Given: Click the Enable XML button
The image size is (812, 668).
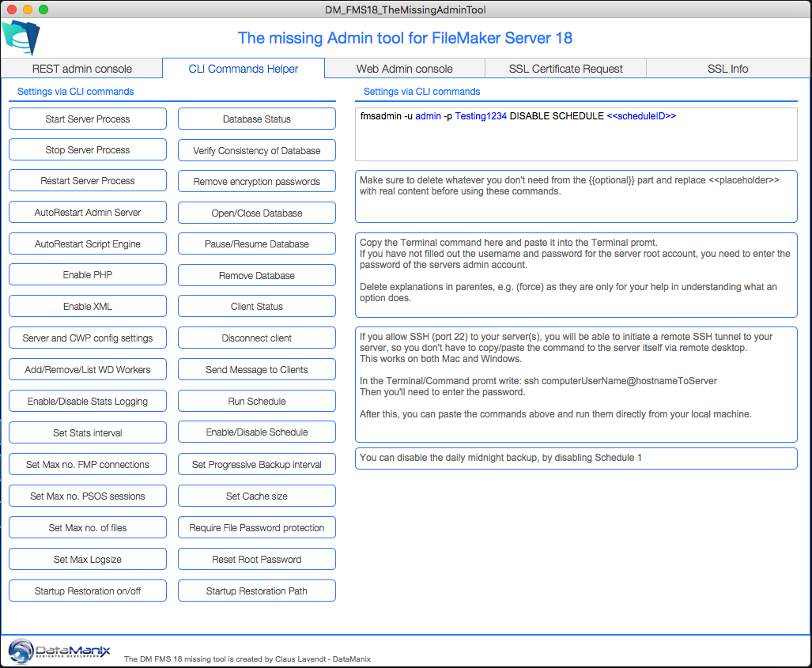Looking at the screenshot, I should click(88, 307).
